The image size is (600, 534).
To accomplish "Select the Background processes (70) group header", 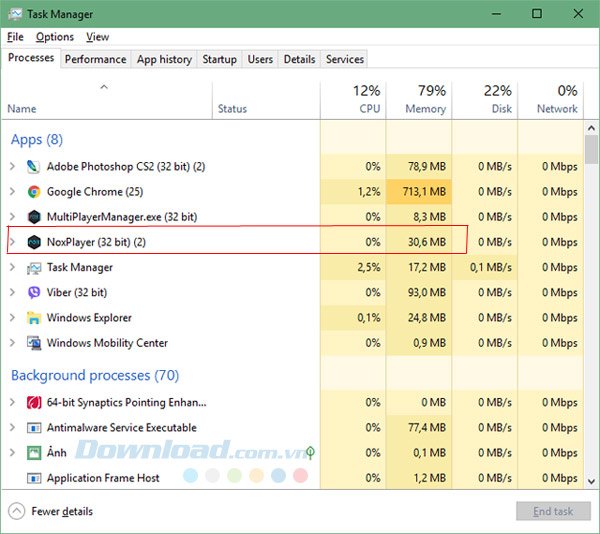I will (x=95, y=376).
